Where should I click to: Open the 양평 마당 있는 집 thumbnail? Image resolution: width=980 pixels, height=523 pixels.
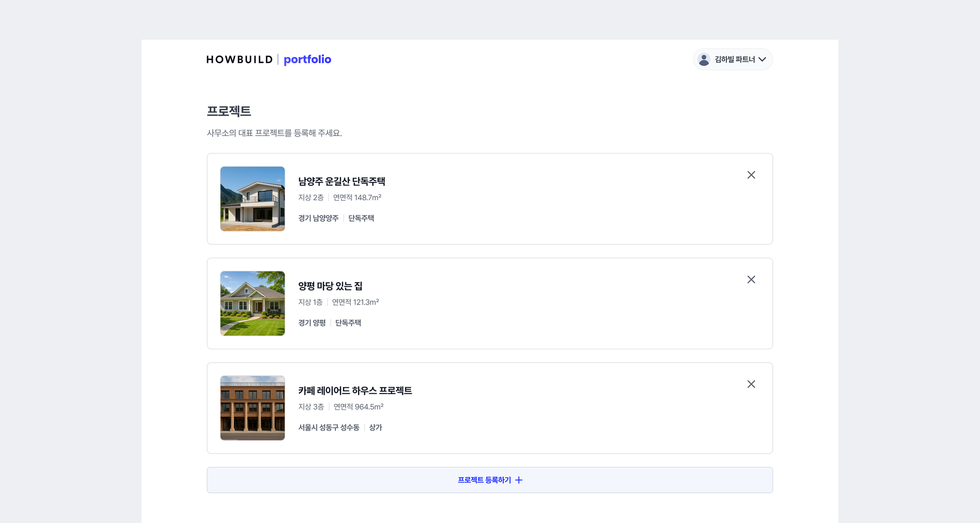pyautogui.click(x=253, y=304)
